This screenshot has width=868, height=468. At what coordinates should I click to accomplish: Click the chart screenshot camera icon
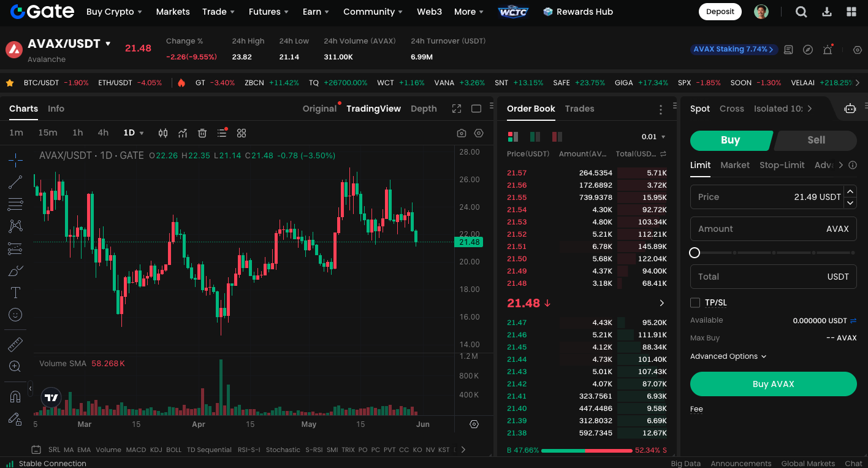[462, 133]
